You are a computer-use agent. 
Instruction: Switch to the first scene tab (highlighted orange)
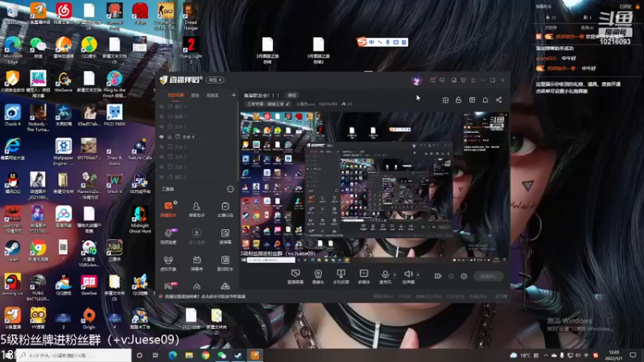175,95
